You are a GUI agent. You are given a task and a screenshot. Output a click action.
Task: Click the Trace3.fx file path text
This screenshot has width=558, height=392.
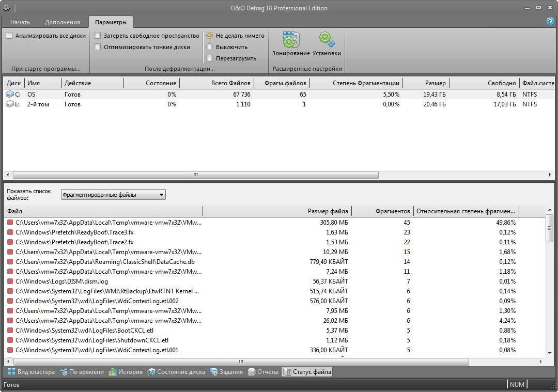74,232
